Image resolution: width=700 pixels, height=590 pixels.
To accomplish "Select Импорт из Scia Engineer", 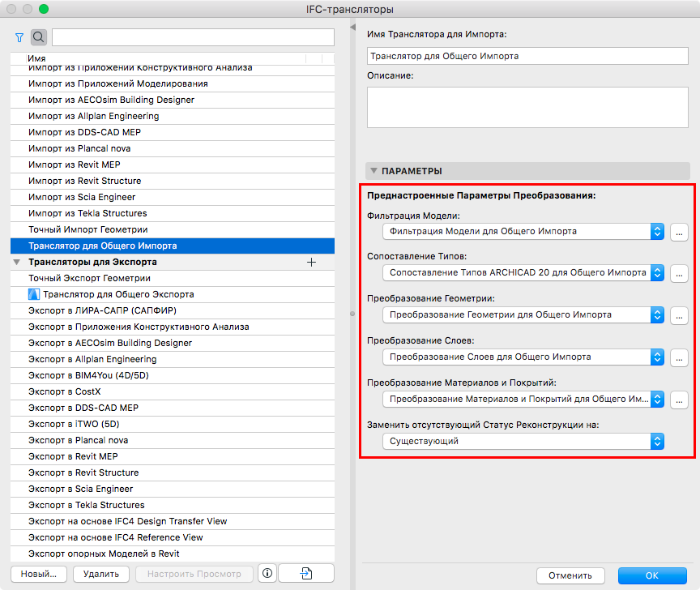I will pos(173,198).
